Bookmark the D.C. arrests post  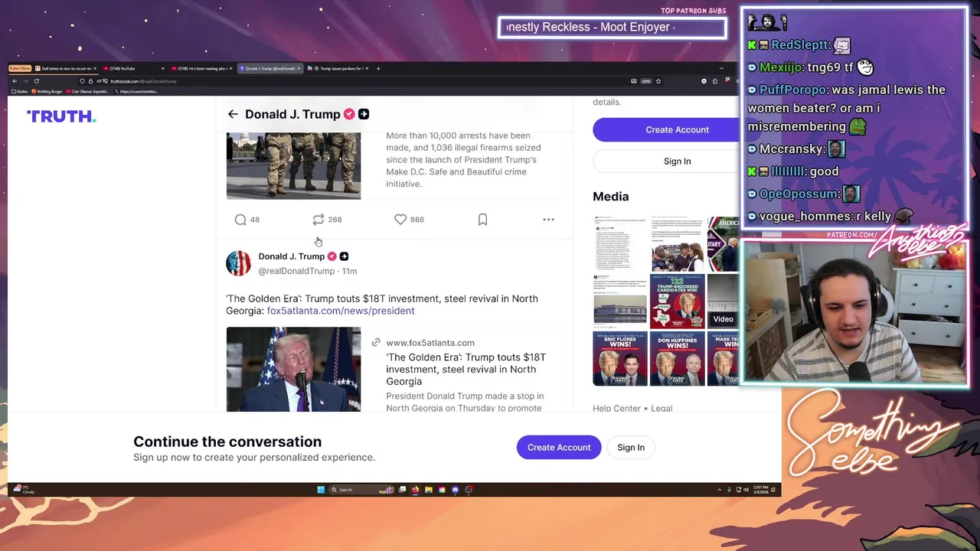[x=482, y=220]
